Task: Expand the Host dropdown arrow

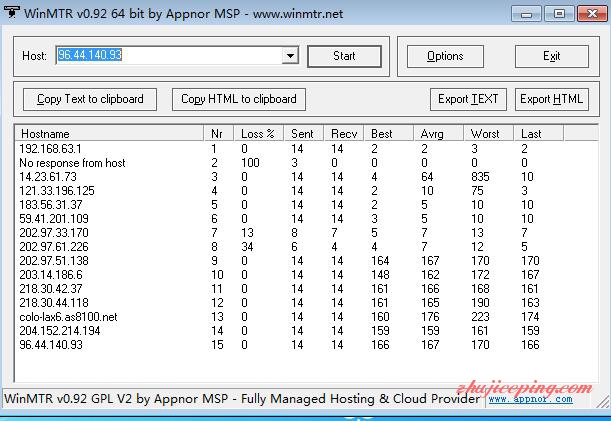Action: [290, 55]
